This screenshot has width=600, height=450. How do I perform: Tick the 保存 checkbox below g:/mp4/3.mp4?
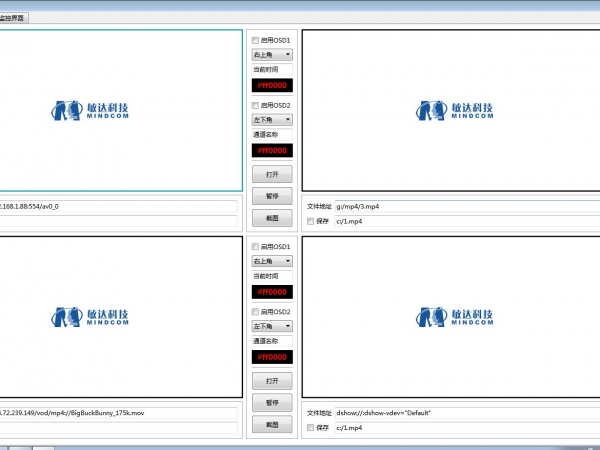tap(311, 221)
